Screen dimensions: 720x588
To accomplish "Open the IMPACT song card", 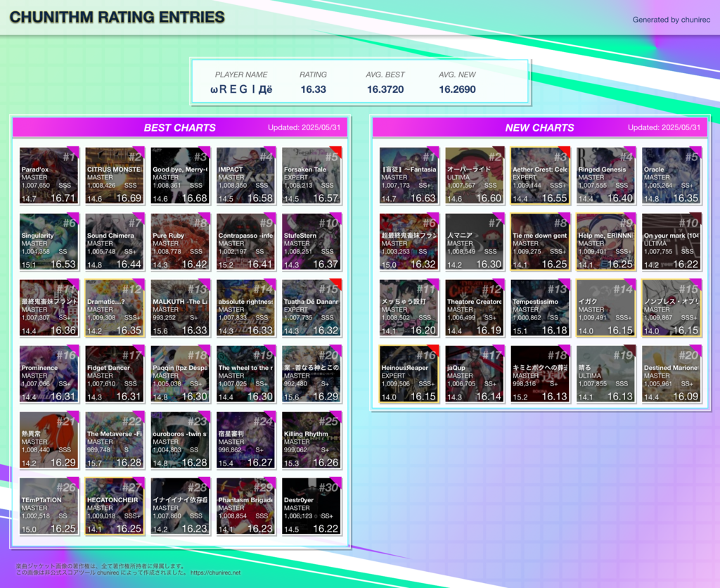I will click(245, 176).
